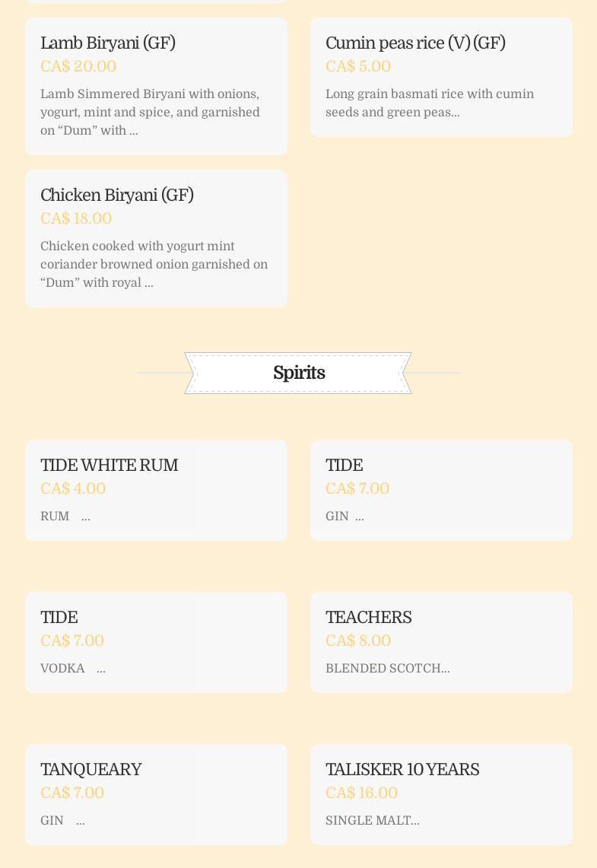Click the CA$ 8.00 Teachers price
597x868 pixels.
click(358, 641)
